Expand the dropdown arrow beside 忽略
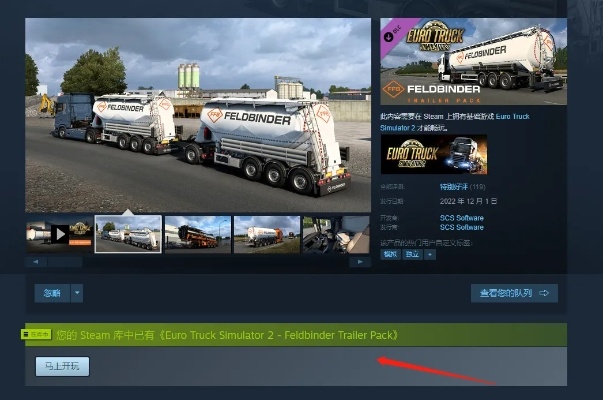 (77, 293)
